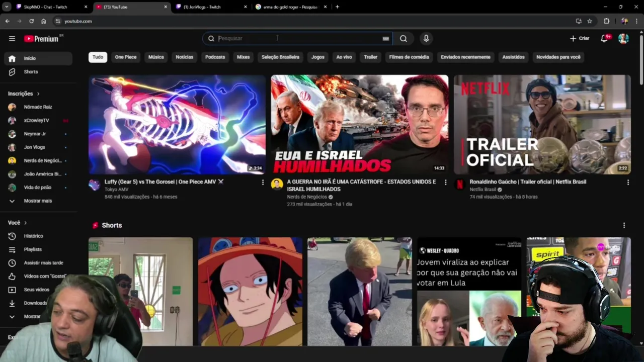The height and width of the screenshot is (362, 644).
Task: Open Histórico in the sidebar
Action: click(38, 236)
